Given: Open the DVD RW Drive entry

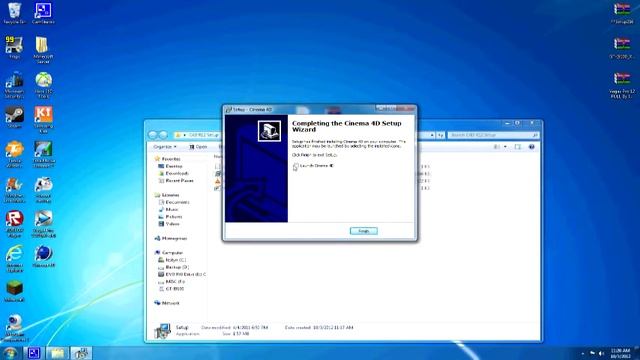Looking at the screenshot, I should click(182, 274).
